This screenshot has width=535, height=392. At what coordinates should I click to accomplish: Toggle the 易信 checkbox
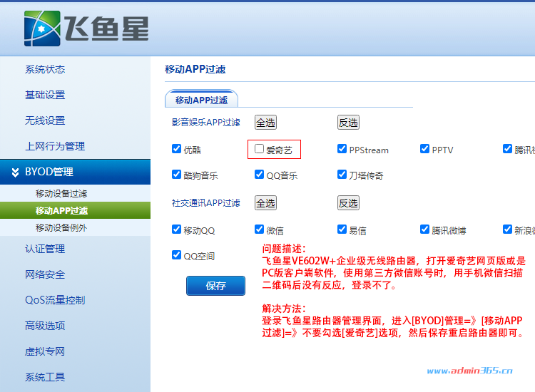point(342,229)
